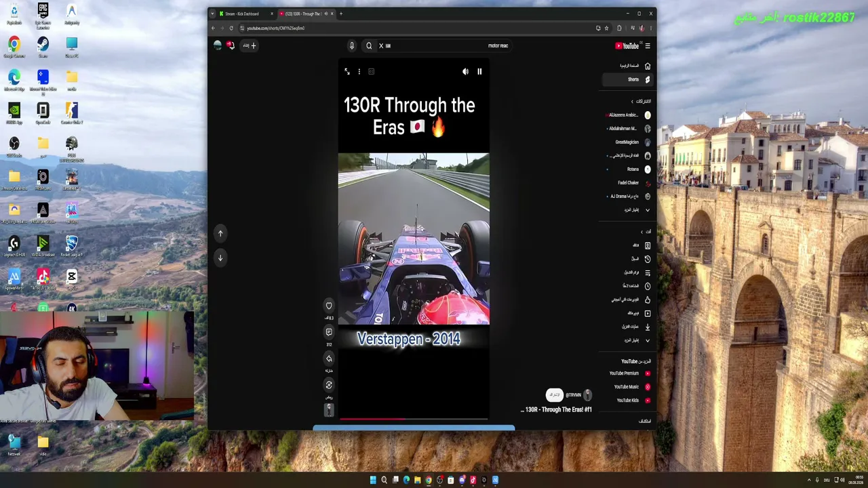Open the Chrome three-dot menu

tap(651, 28)
